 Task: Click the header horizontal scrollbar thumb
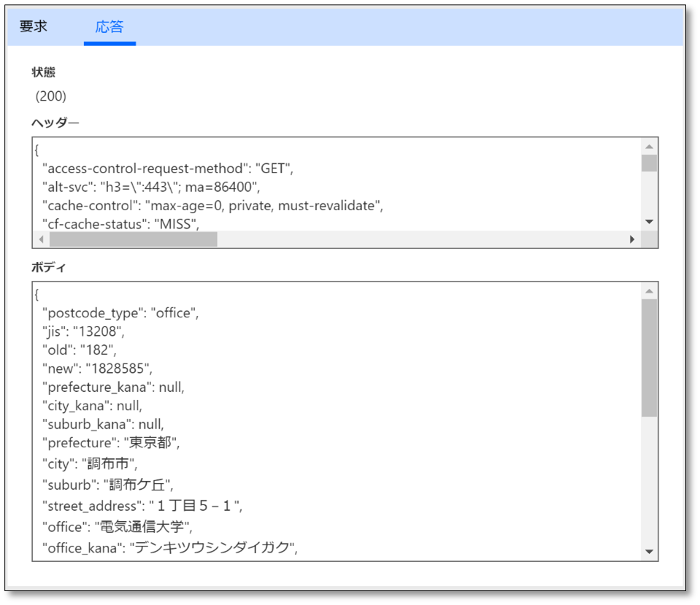134,239
